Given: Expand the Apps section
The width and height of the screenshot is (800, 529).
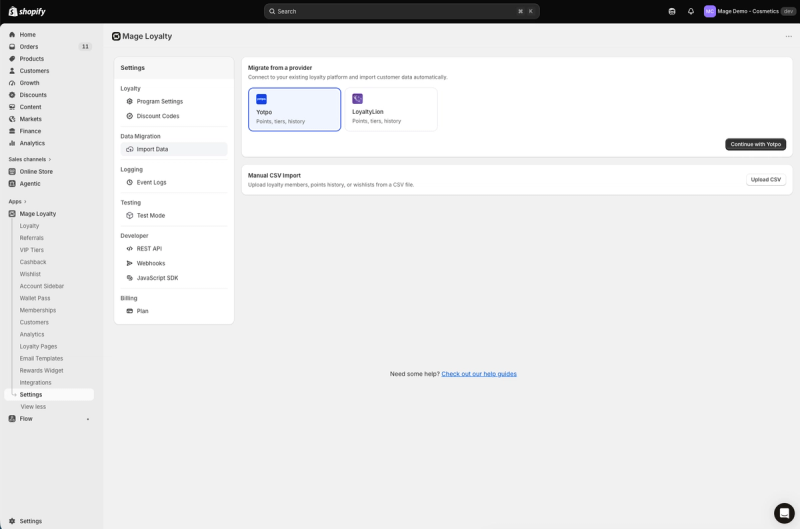Looking at the screenshot, I should pyautogui.click(x=17, y=201).
